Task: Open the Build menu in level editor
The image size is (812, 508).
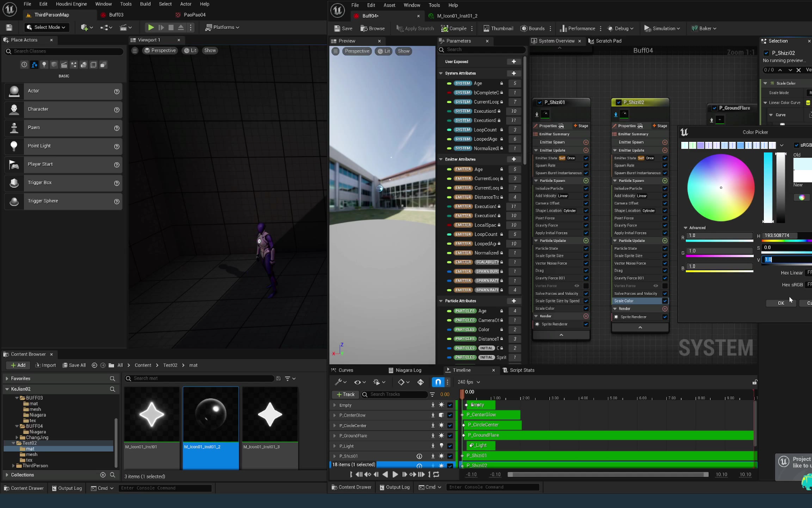Action: pyautogui.click(x=145, y=4)
